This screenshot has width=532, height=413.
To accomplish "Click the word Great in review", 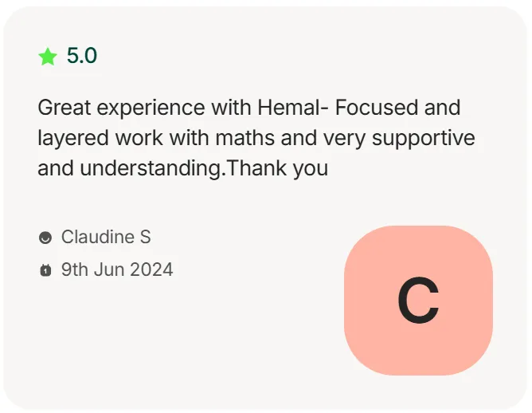I will point(65,108).
